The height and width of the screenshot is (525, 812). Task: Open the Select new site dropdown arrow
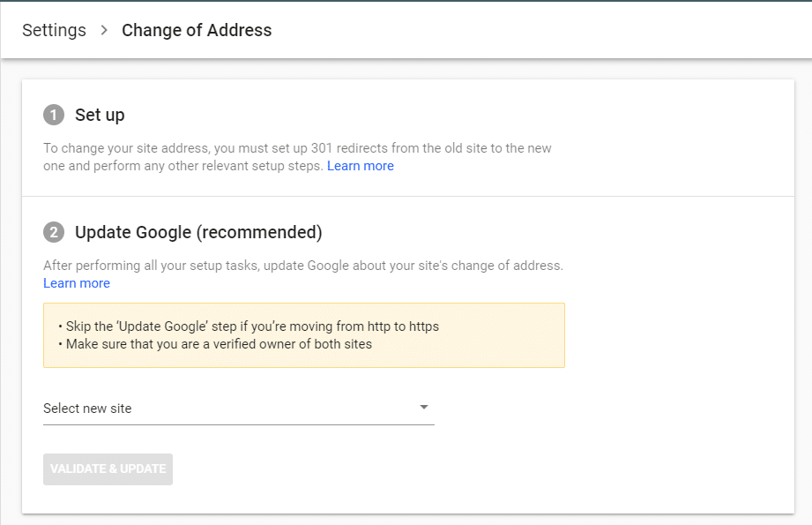pyautogui.click(x=423, y=408)
